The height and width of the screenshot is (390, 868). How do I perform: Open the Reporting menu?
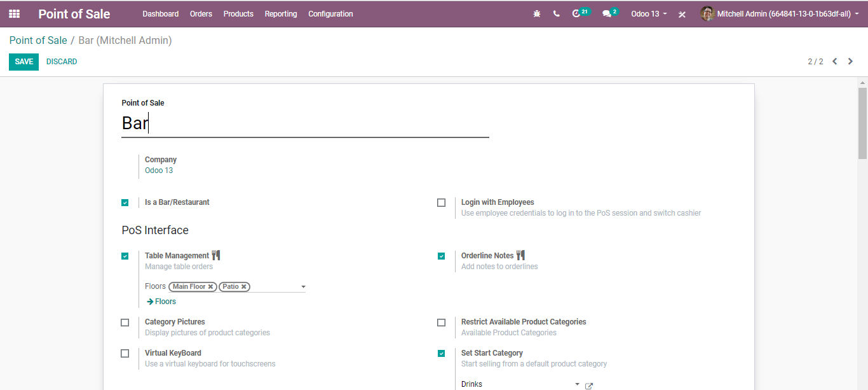click(x=281, y=13)
